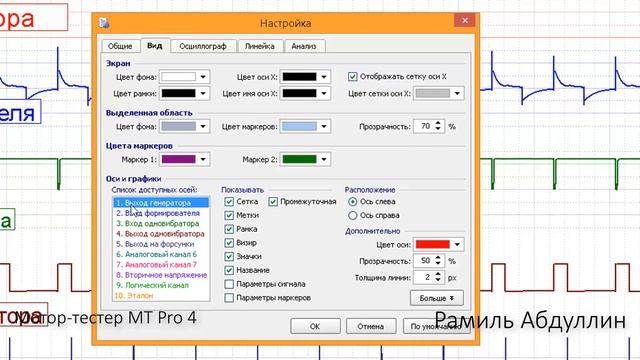The width and height of the screenshot is (640, 360).
Task: Increase axis Прозрачность with up arrow
Action: pos(438,258)
